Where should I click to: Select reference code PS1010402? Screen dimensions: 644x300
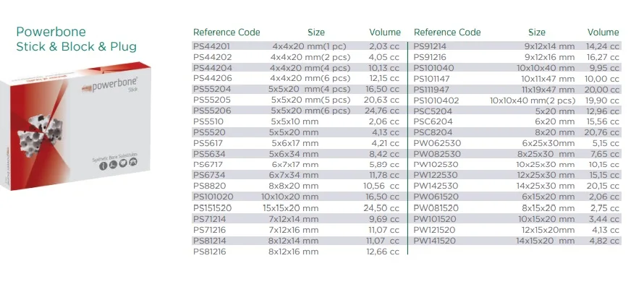tap(436, 100)
